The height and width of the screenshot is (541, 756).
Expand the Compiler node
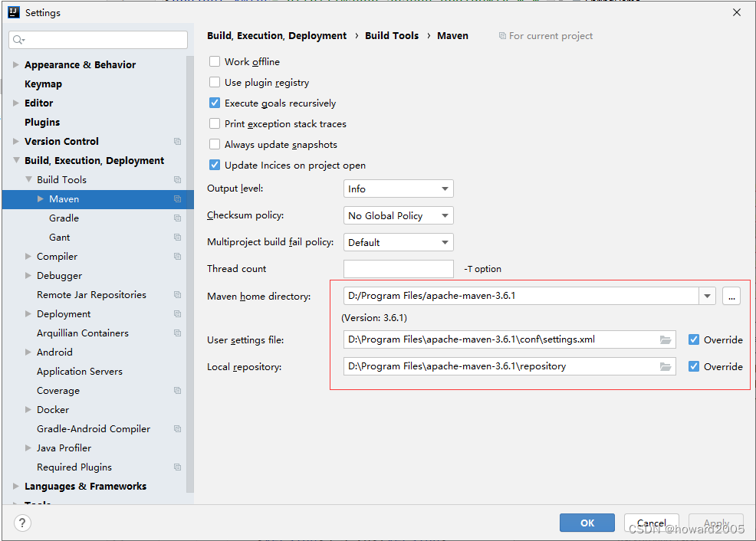tap(28, 256)
